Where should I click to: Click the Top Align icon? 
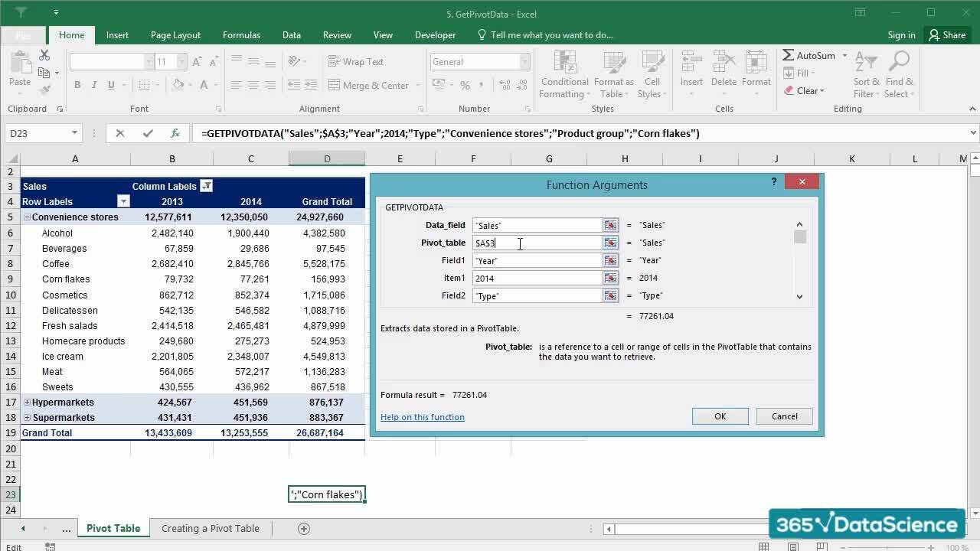236,61
